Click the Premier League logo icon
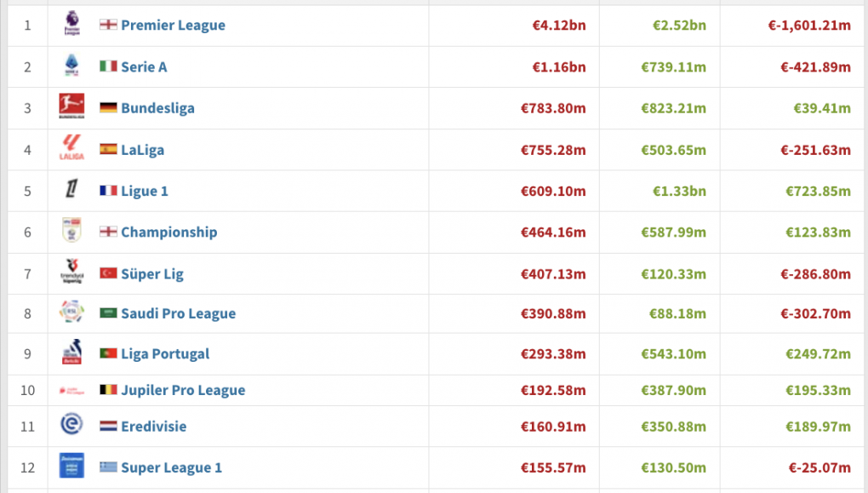868x493 pixels. pyautogui.click(x=72, y=24)
